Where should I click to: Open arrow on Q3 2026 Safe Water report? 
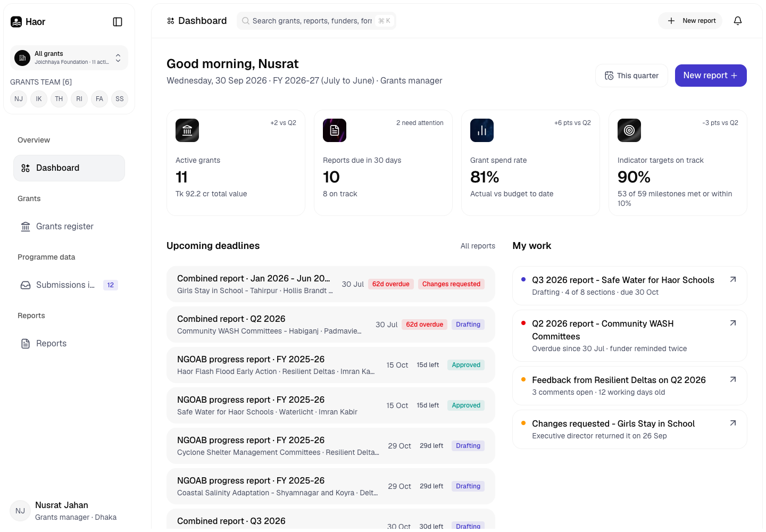(x=733, y=279)
